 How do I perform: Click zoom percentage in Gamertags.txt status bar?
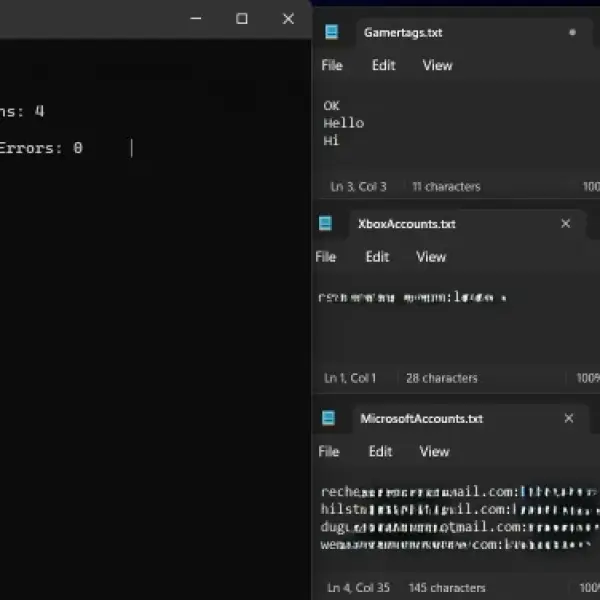click(591, 187)
